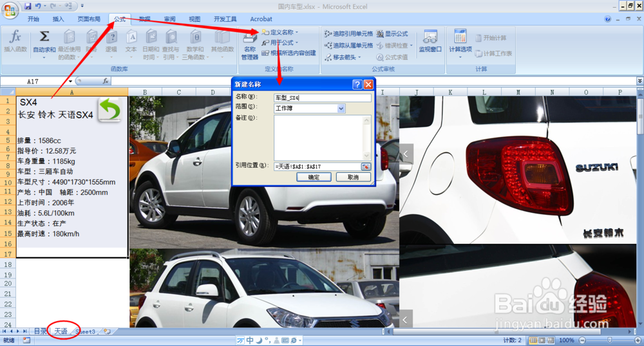Open Math and Trig (数学和三角函数) functions

coord(196,44)
